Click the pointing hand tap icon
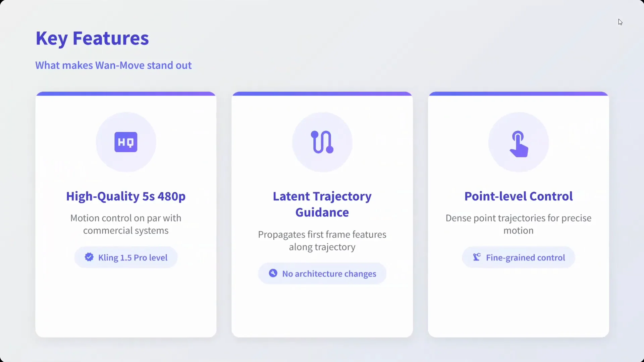The image size is (644, 362). (519, 144)
